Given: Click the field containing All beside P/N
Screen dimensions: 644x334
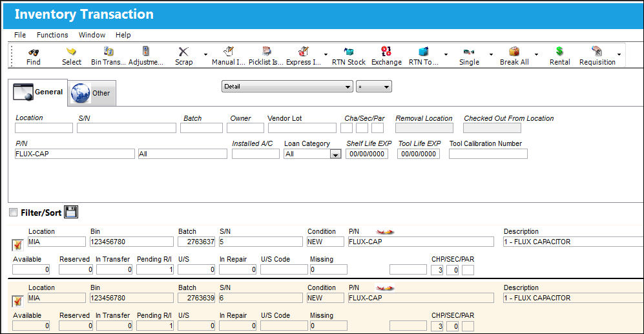Looking at the screenshot, I should pos(182,154).
